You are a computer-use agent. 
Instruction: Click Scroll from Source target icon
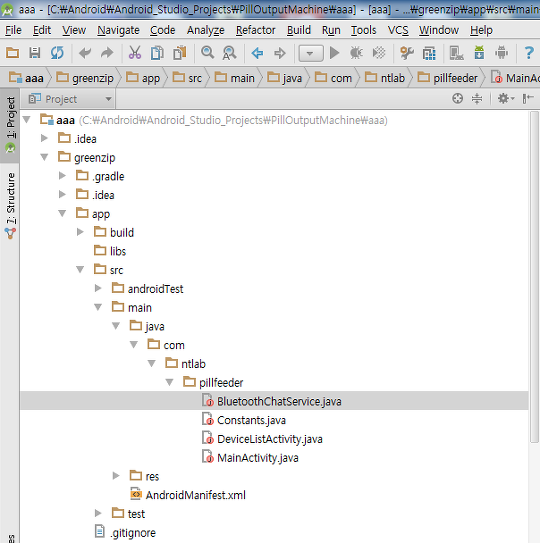point(457,99)
